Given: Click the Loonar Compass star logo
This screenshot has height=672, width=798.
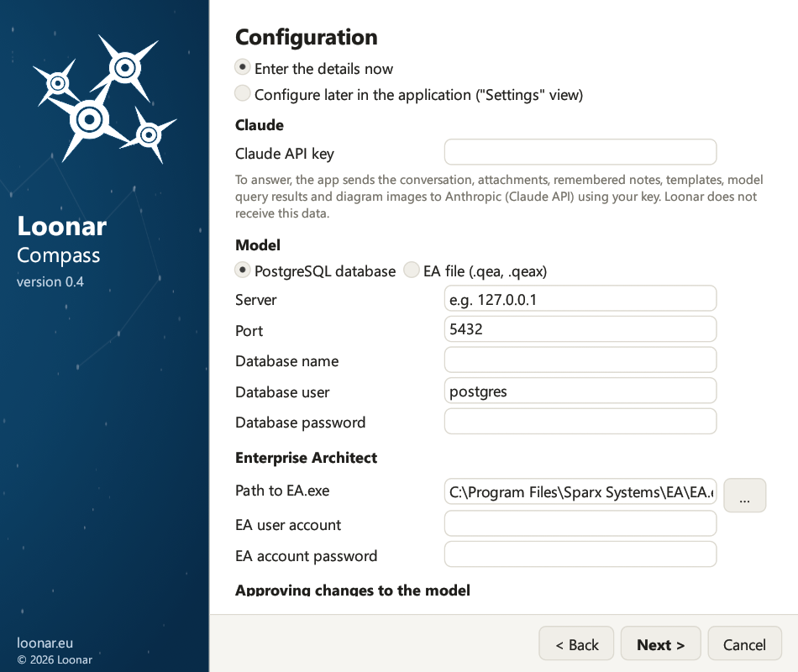Looking at the screenshot, I should pyautogui.click(x=105, y=99).
